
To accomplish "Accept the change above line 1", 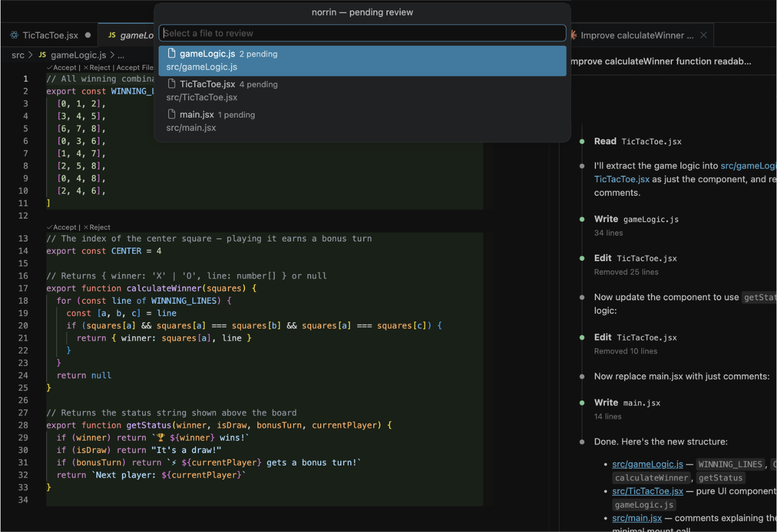I will coord(62,68).
